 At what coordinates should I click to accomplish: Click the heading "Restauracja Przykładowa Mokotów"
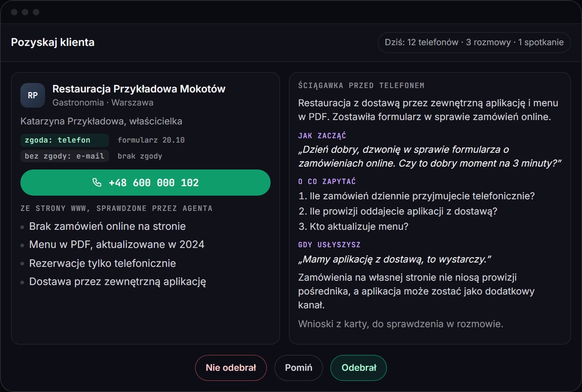139,89
